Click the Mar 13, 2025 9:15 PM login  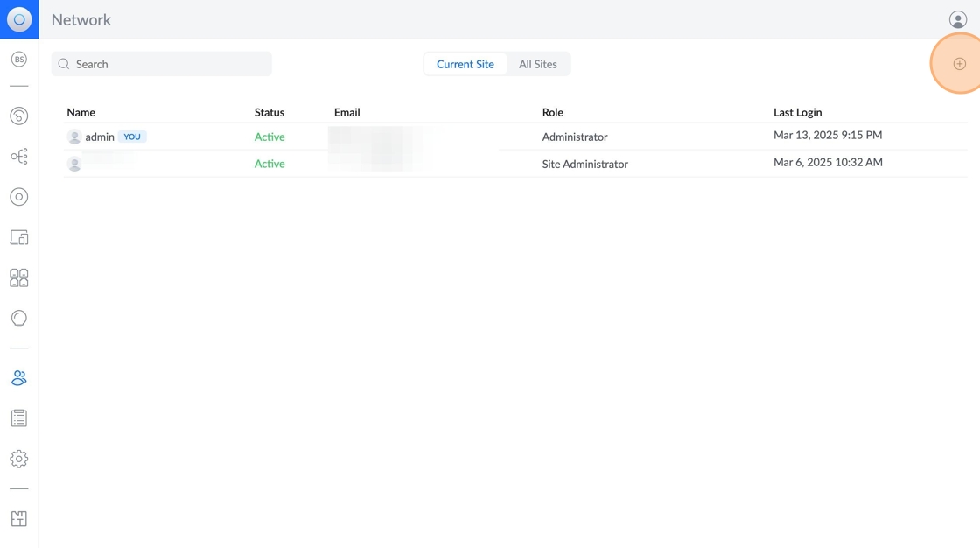coord(828,135)
